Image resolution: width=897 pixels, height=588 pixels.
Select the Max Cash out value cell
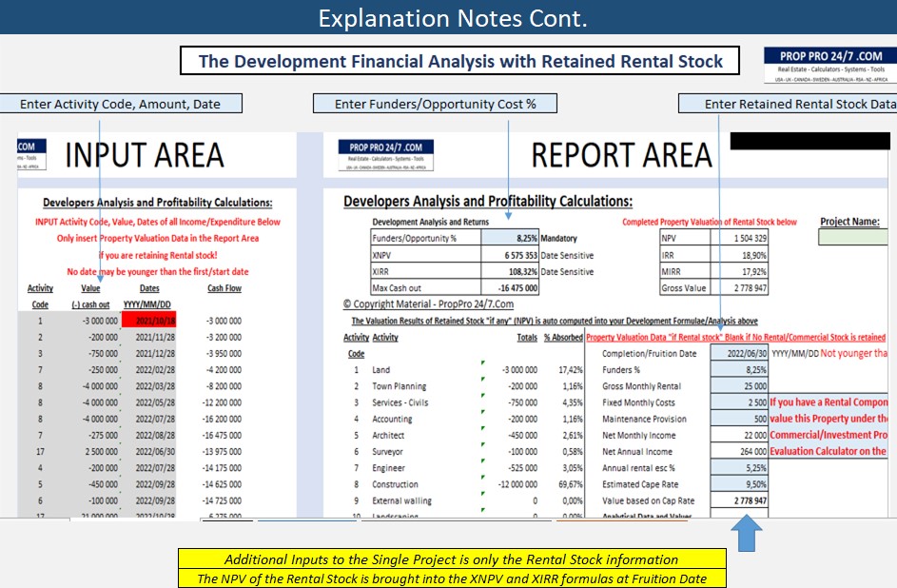510,288
